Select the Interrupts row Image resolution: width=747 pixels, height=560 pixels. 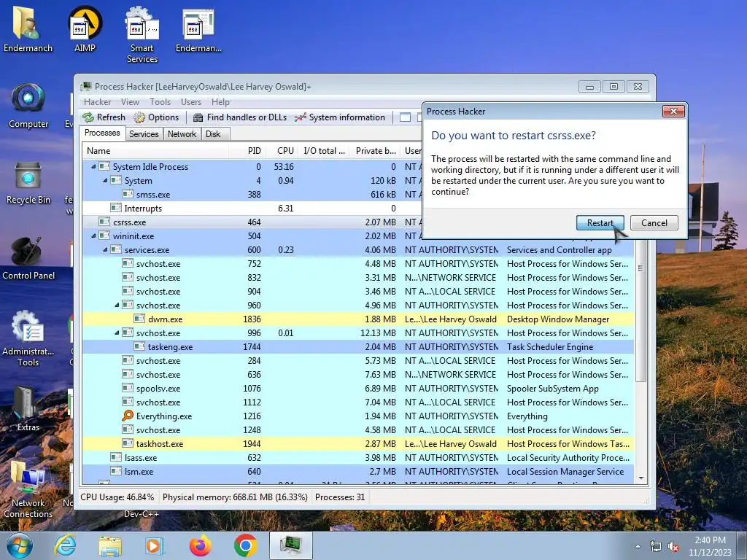[252, 208]
